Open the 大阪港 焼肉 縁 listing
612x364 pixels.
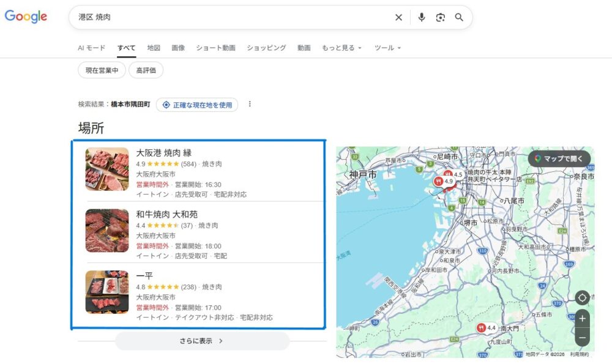(163, 153)
